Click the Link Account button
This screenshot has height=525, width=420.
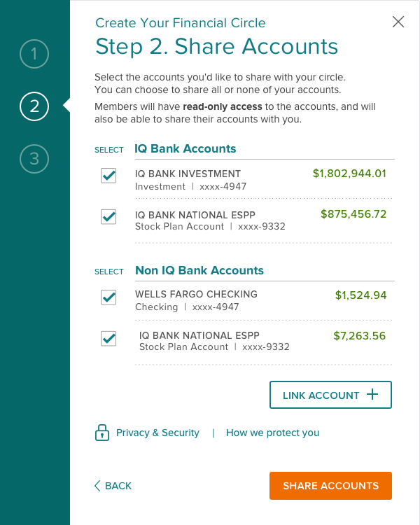pos(330,395)
